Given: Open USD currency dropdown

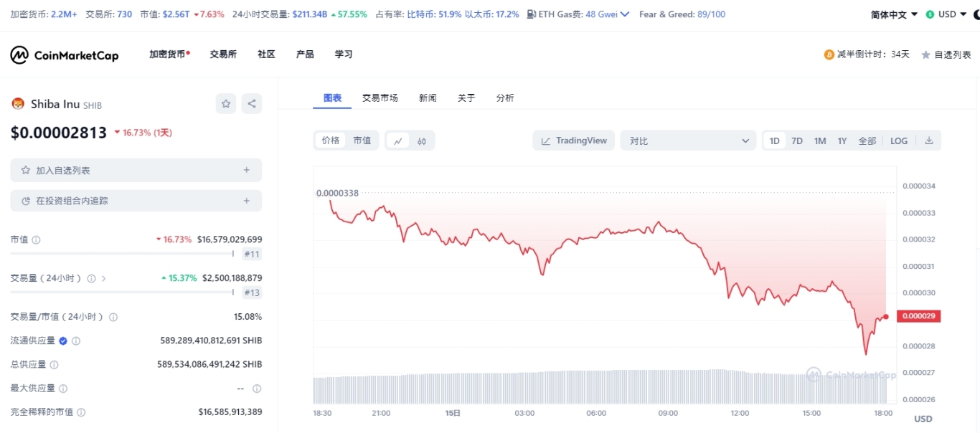Looking at the screenshot, I should pos(946,14).
